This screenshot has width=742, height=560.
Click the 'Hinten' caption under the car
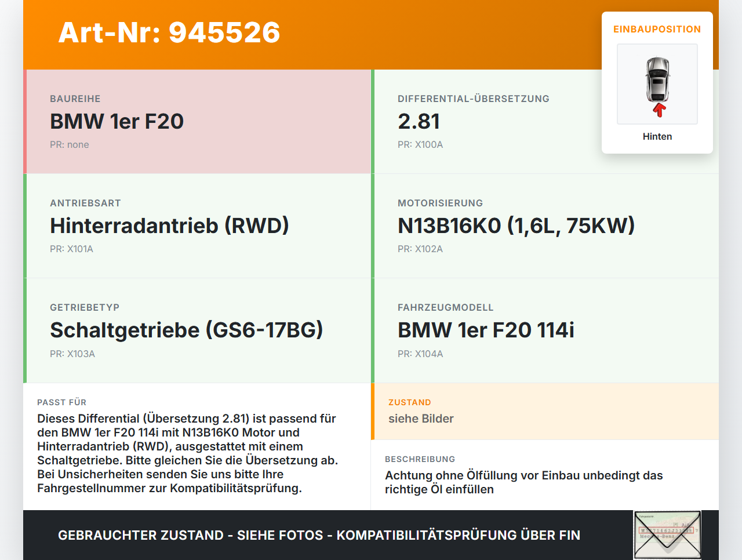coord(657,136)
